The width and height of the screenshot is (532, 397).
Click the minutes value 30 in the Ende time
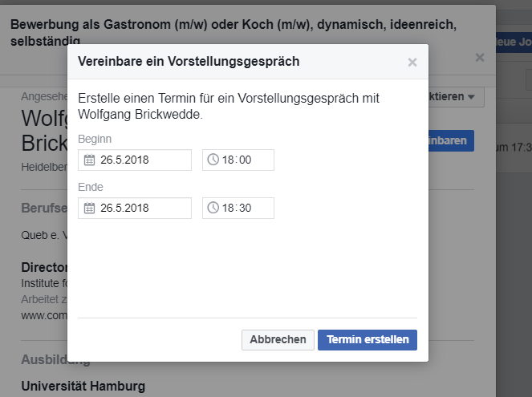[245, 209]
